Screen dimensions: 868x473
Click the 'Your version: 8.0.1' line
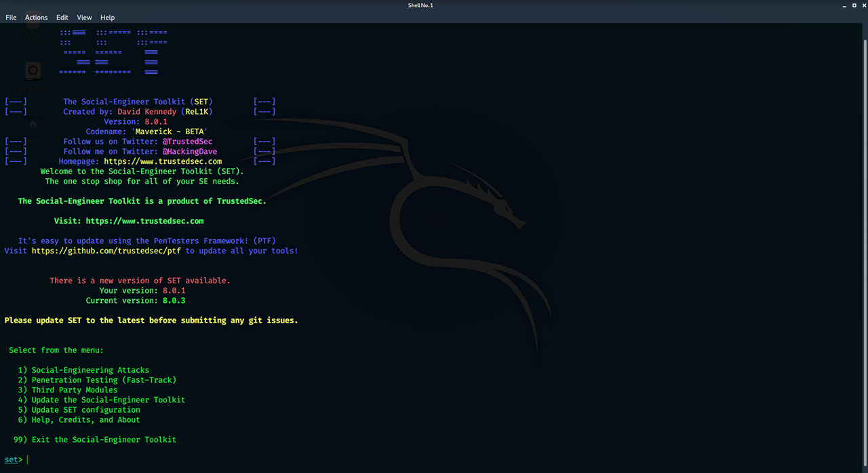(x=142, y=291)
